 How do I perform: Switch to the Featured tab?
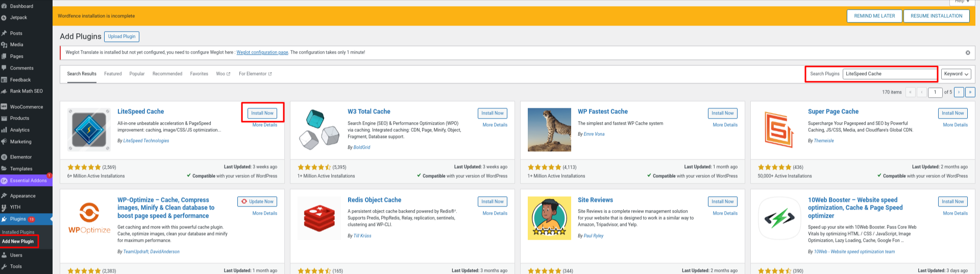[113, 74]
